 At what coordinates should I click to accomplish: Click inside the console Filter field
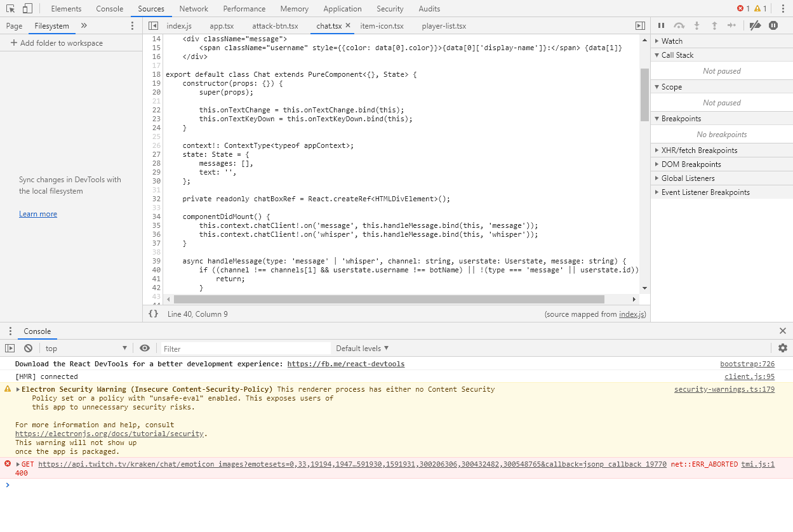(246, 348)
